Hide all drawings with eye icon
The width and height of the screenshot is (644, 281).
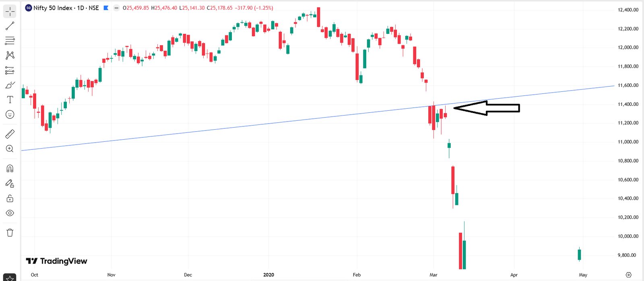[10, 213]
